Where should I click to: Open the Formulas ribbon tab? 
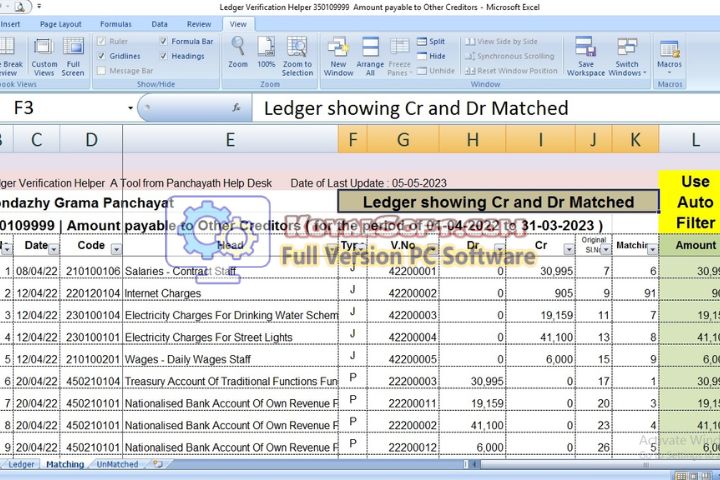point(116,24)
